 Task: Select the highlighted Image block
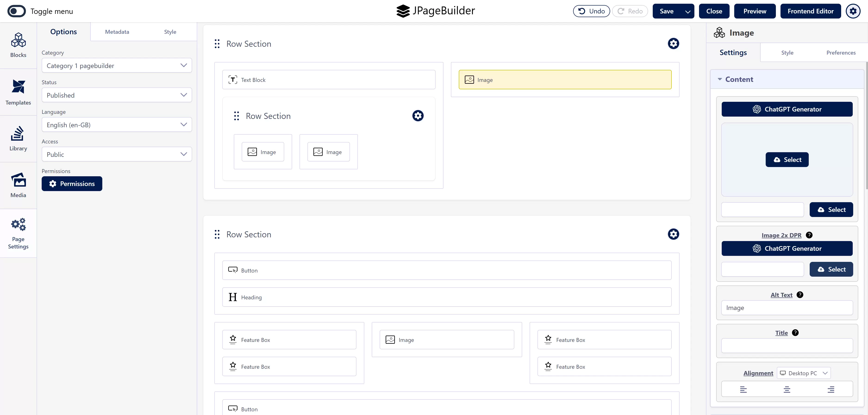(565, 80)
